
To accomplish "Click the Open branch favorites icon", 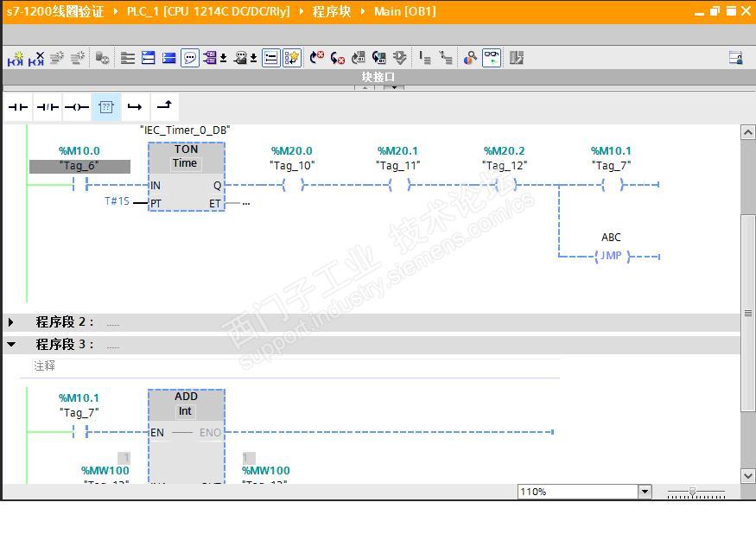I will pyautogui.click(x=135, y=107).
